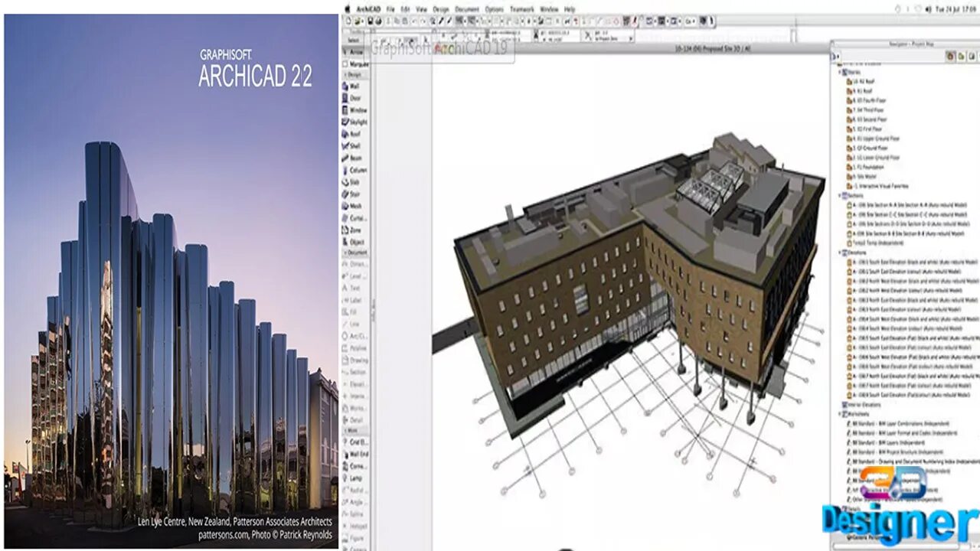The height and width of the screenshot is (551, 980).
Task: Select the Marquee tool
Action: coord(356,64)
